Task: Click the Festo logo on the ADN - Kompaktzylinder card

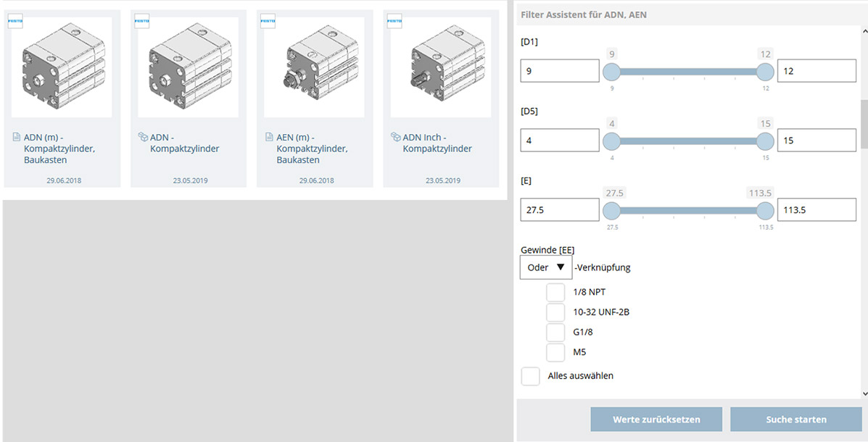Action: tap(141, 20)
